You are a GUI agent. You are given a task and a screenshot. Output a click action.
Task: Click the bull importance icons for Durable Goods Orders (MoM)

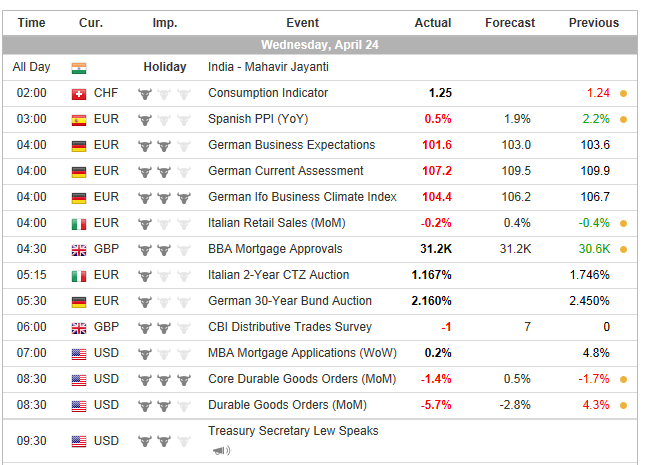(x=164, y=406)
